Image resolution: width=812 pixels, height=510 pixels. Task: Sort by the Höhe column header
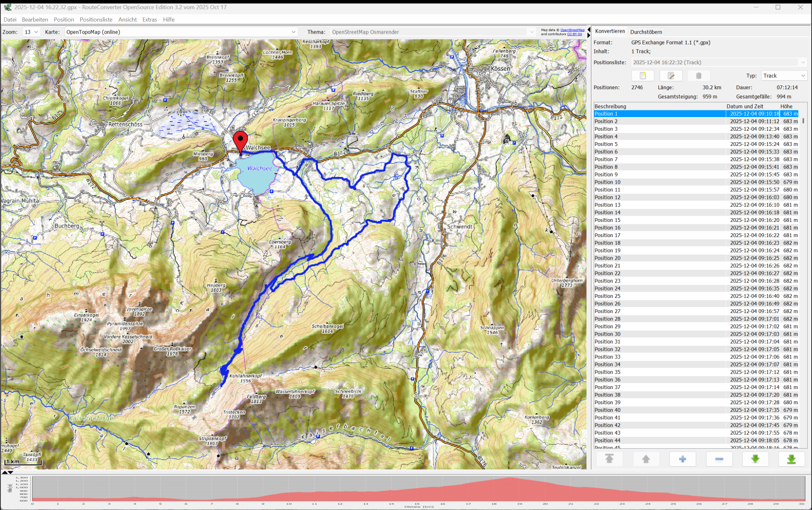pyautogui.click(x=786, y=107)
